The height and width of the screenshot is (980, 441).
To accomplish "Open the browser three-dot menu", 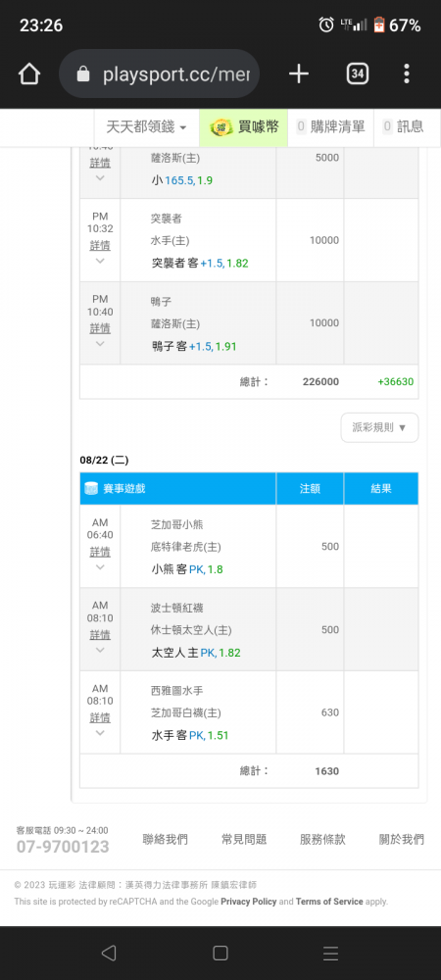I will (407, 74).
